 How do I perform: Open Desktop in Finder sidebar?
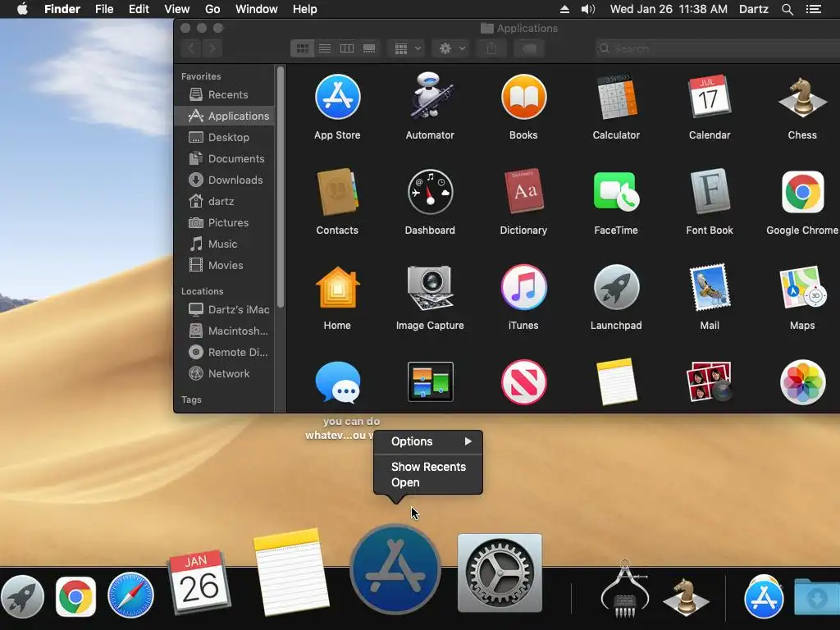click(225, 137)
